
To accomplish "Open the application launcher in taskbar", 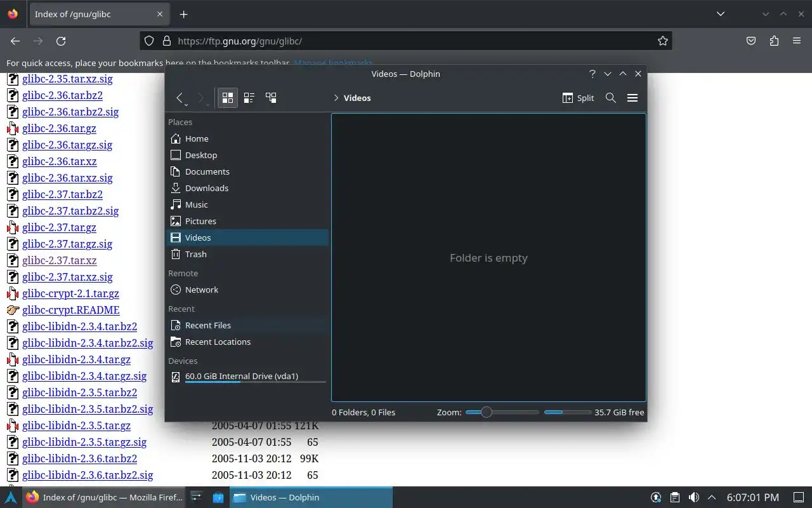I will [x=11, y=497].
